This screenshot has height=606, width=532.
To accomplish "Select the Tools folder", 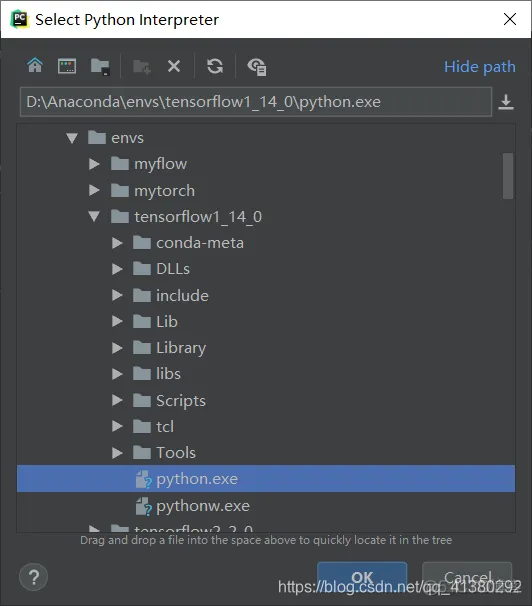I will [x=266, y=453].
